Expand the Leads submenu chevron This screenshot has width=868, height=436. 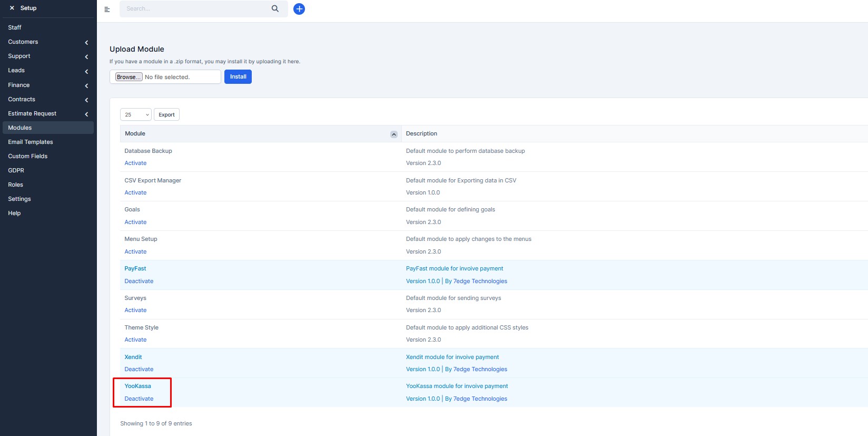[86, 71]
